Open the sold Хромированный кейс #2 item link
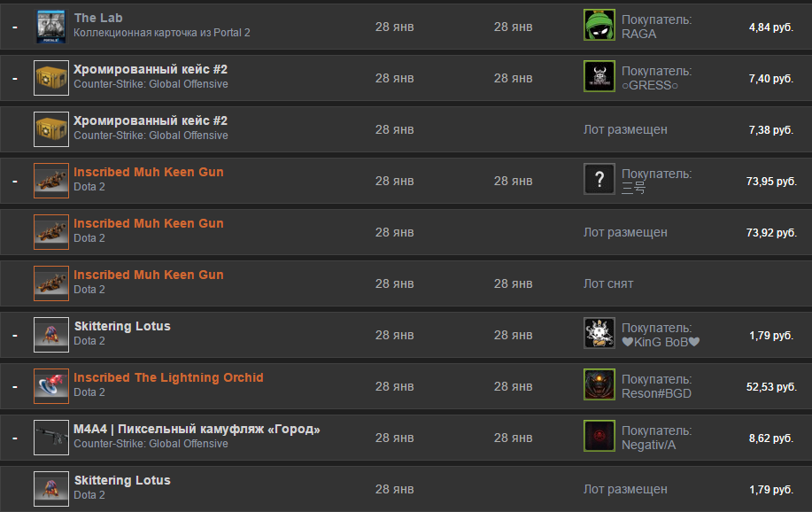 pos(151,69)
